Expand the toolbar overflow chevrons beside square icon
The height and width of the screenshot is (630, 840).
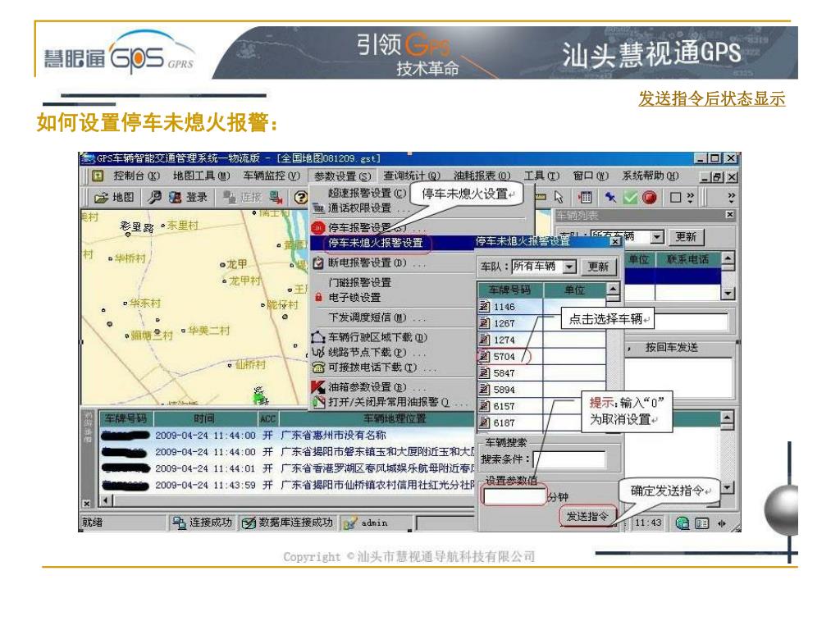pos(690,198)
